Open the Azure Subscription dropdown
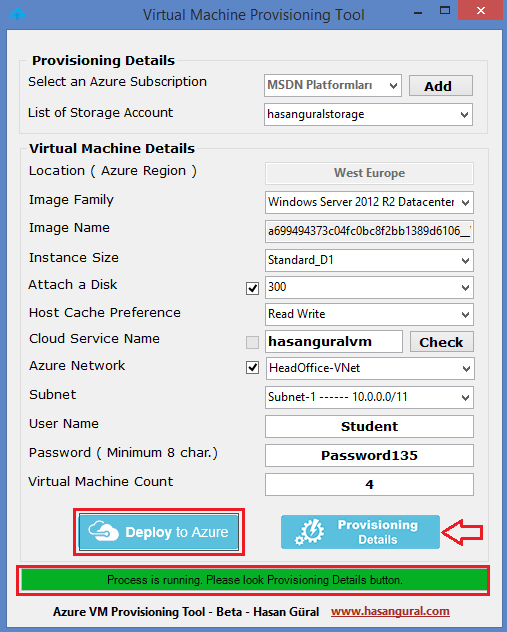This screenshot has width=507, height=632. (x=333, y=85)
